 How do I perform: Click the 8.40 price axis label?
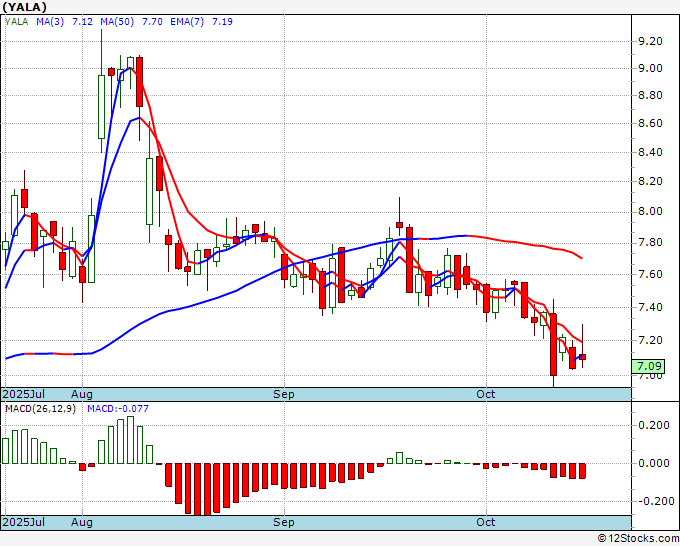[x=650, y=152]
